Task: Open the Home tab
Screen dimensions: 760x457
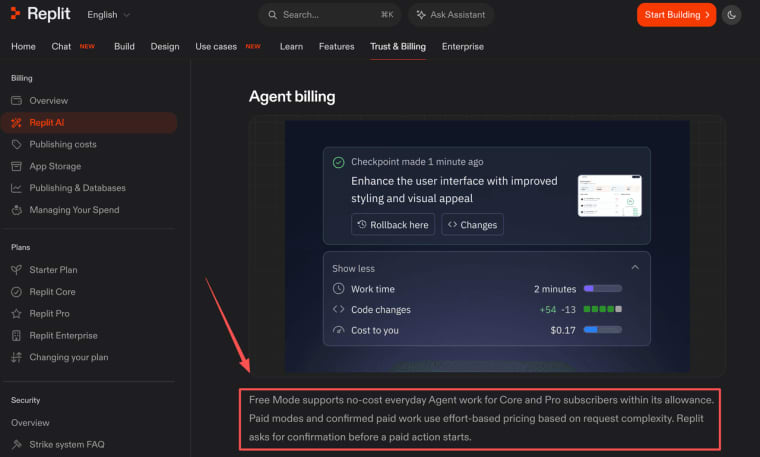Action: (23, 47)
